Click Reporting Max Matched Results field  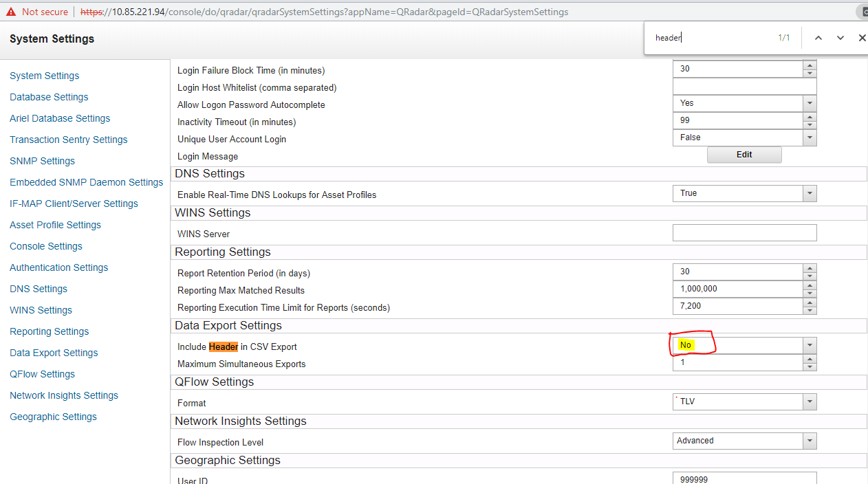(x=737, y=289)
